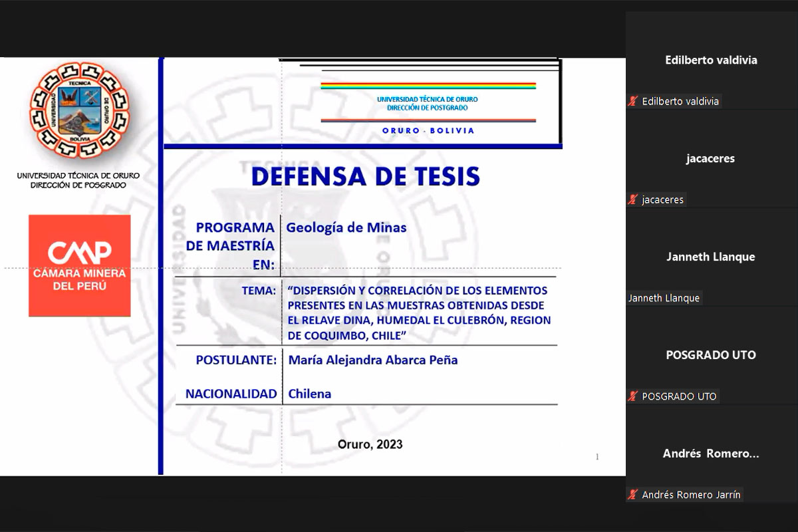
Task: Click the Cámara Minera del Perú logo
Action: pos(79,264)
